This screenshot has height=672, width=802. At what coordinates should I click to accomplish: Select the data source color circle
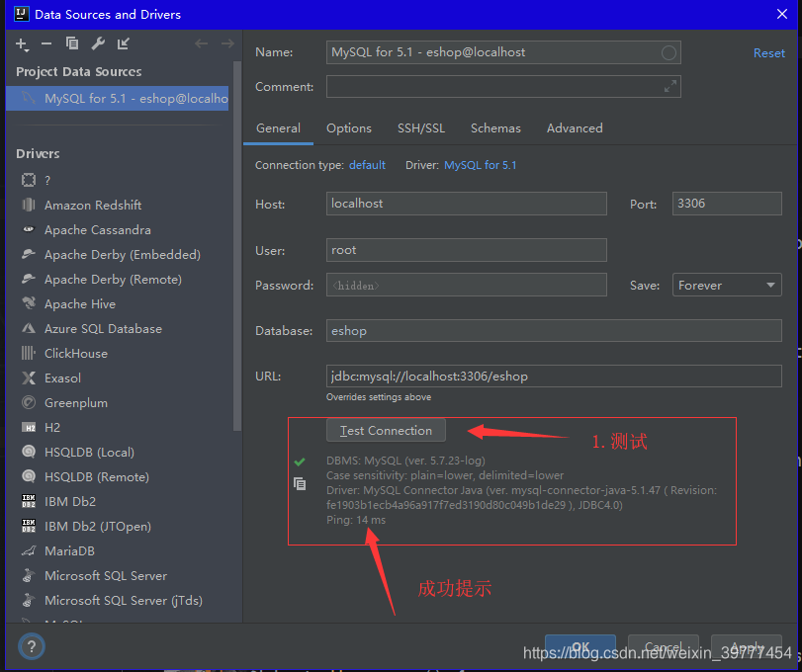coord(668,52)
